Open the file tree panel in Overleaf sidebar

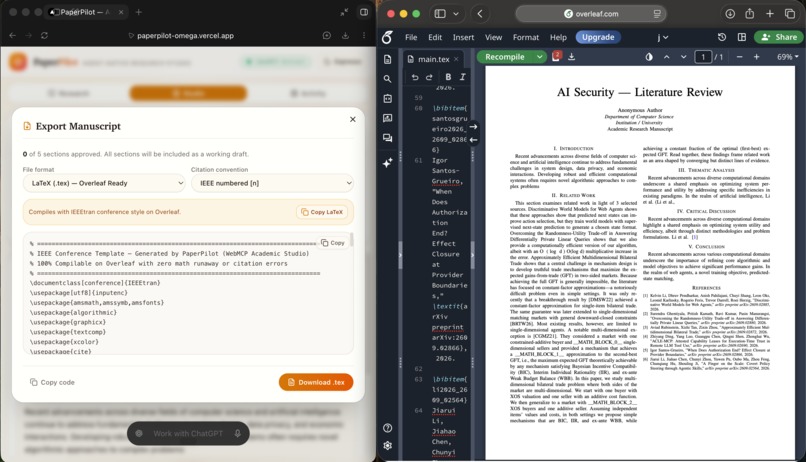click(x=388, y=60)
